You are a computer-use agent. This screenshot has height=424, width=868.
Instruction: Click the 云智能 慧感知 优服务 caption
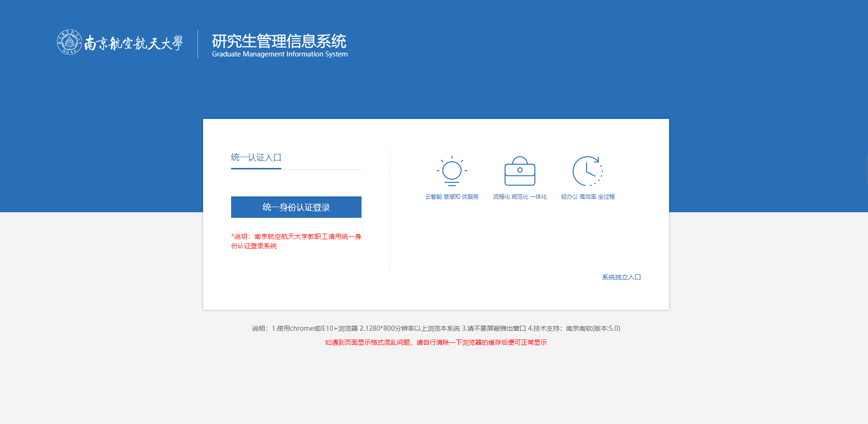pos(451,197)
